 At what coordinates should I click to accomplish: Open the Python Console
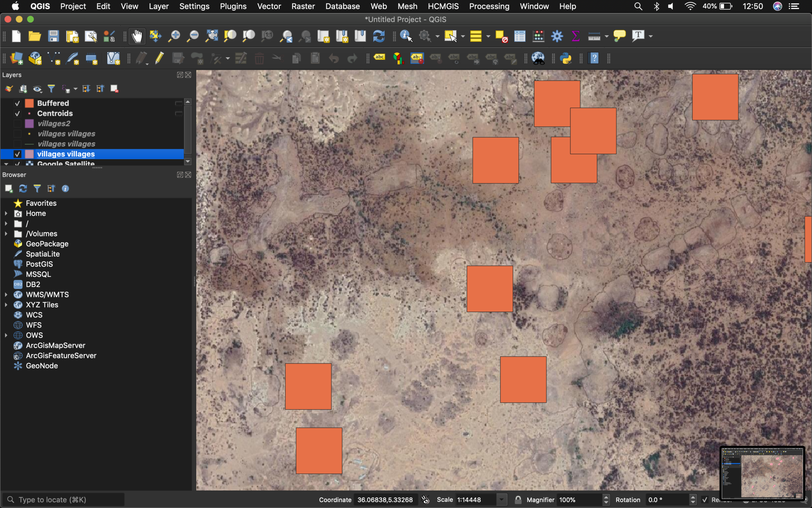(x=566, y=58)
